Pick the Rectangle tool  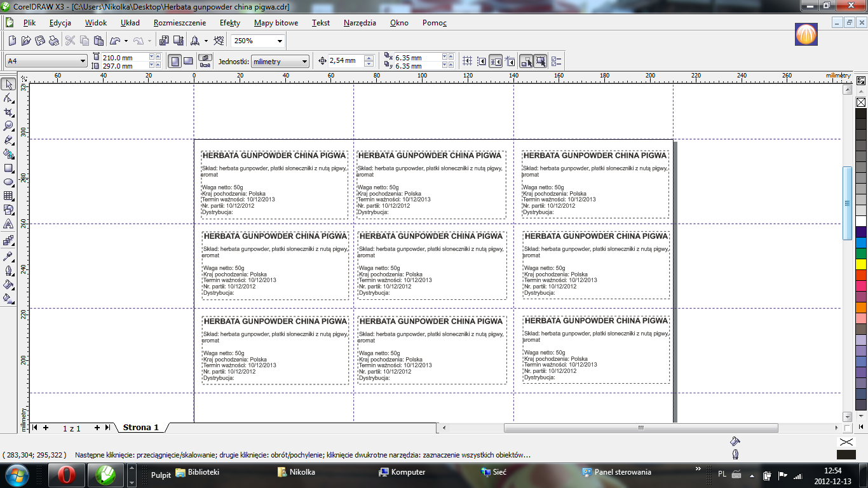pos(9,168)
